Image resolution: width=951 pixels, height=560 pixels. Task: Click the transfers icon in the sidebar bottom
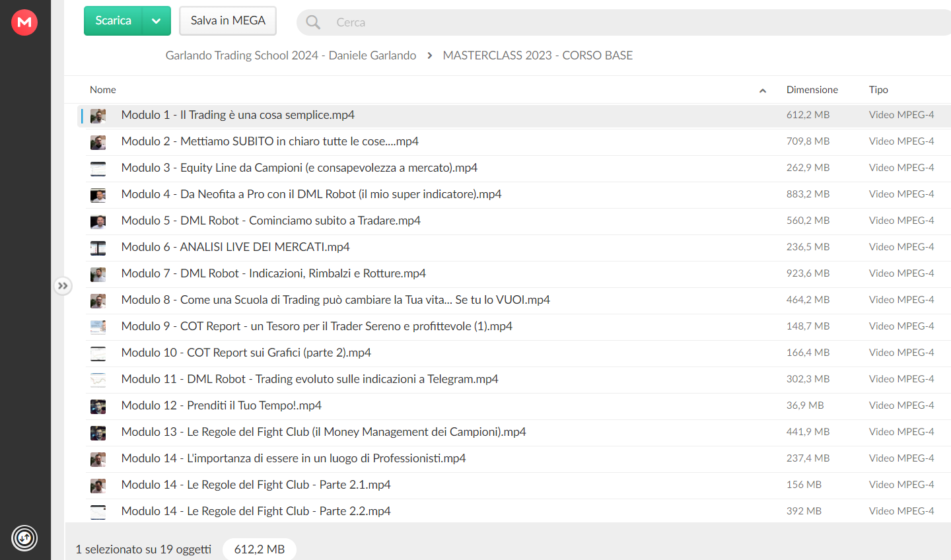point(24,538)
